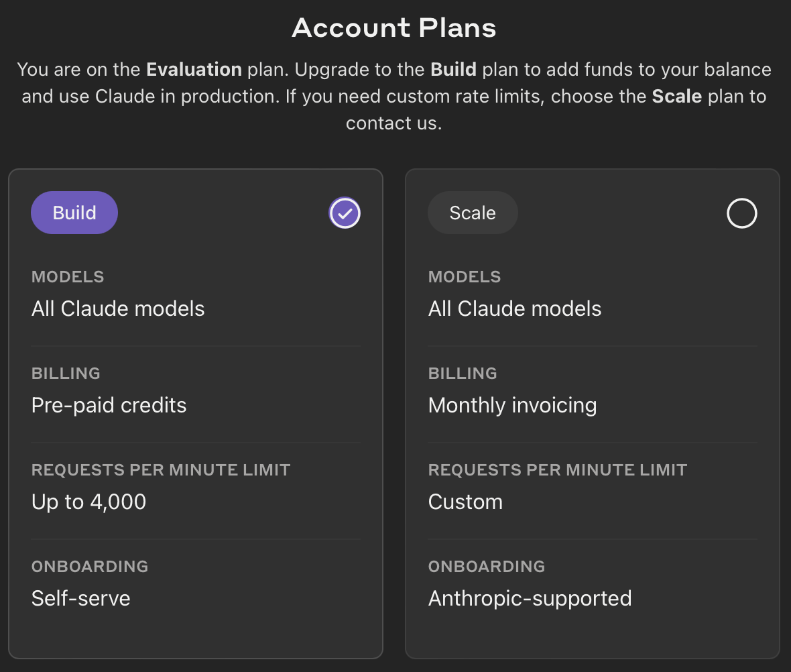Click the Account Plans heading
Image resolution: width=791 pixels, height=672 pixels.
(x=394, y=28)
